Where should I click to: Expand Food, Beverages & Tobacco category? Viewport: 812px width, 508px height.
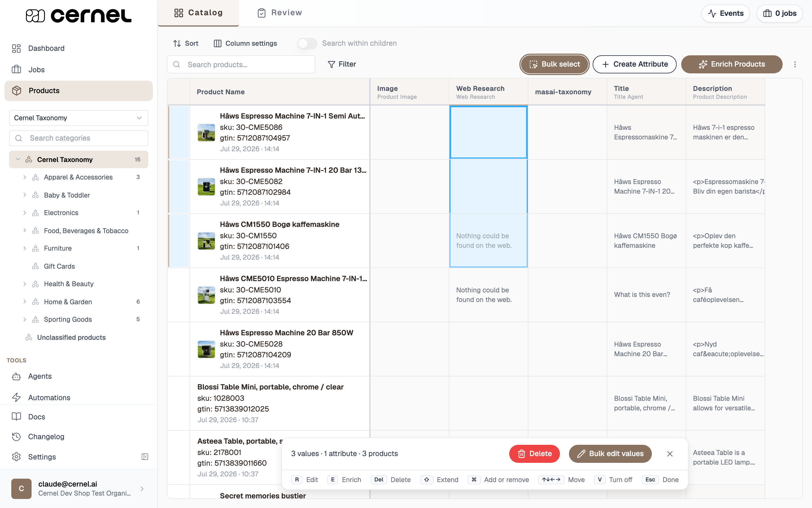coord(25,231)
